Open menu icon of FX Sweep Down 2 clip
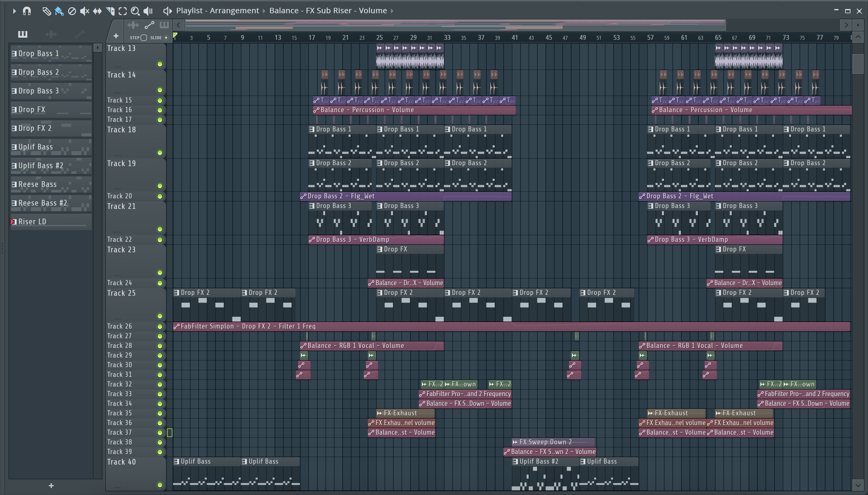The image size is (868, 495). tap(515, 442)
